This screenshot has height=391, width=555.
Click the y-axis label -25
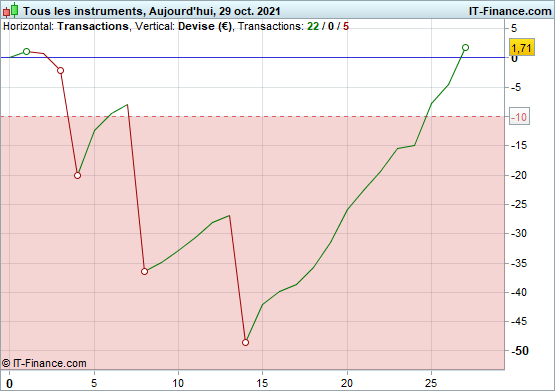tap(519, 204)
